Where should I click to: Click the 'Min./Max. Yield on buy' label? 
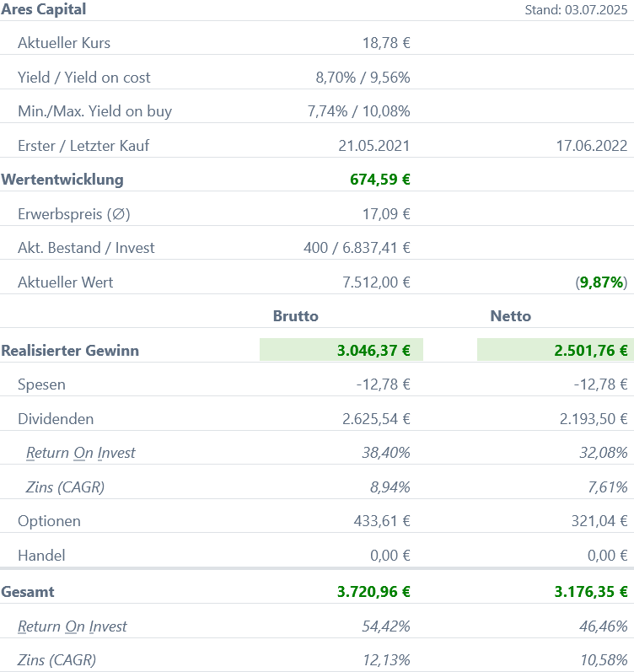(94, 111)
